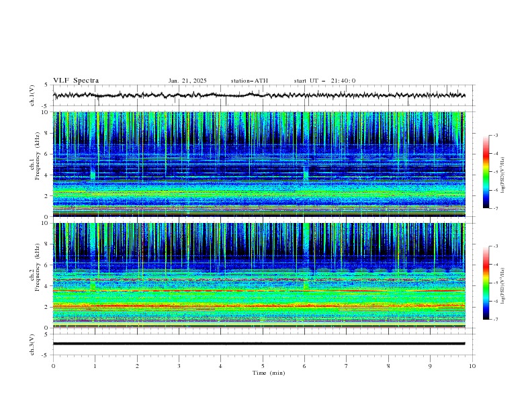532x411 pixels.
Task: Click the "station=ATH" header label
Action: [x=249, y=81]
